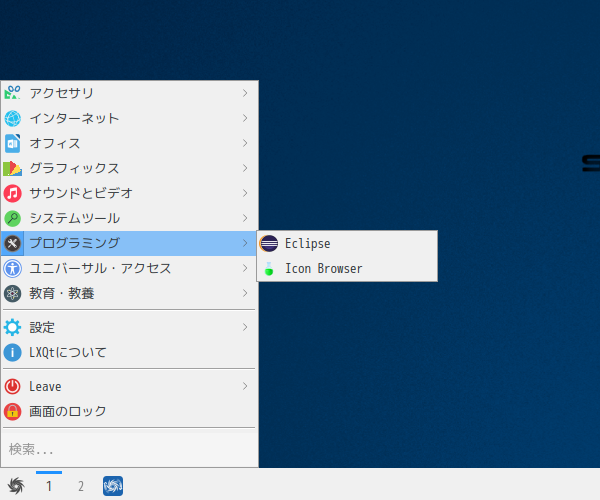This screenshot has width=600, height=500.
Task: Click the blue swirl application icon in the taskbar
Action: tap(113, 486)
